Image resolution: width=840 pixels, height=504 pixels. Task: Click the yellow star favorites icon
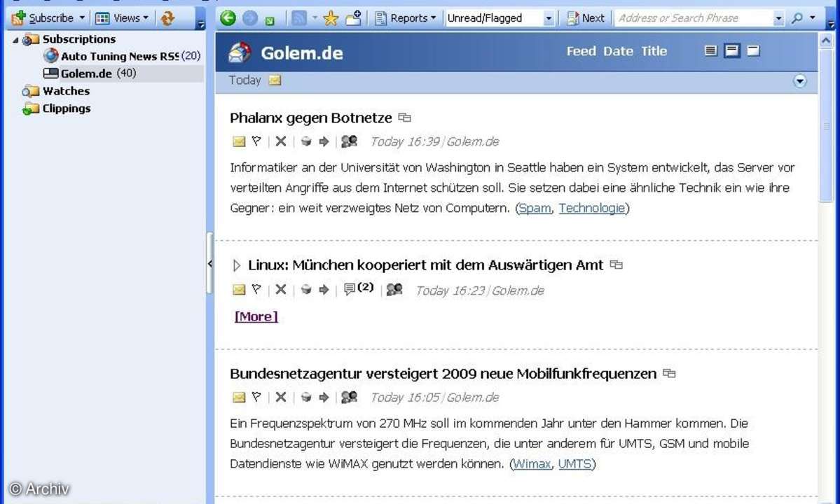[331, 18]
